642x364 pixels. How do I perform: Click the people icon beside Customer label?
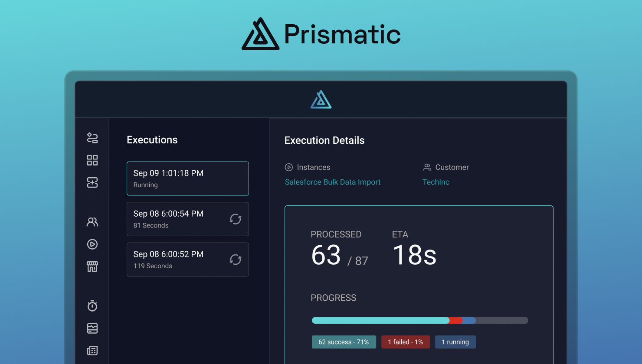(x=427, y=167)
